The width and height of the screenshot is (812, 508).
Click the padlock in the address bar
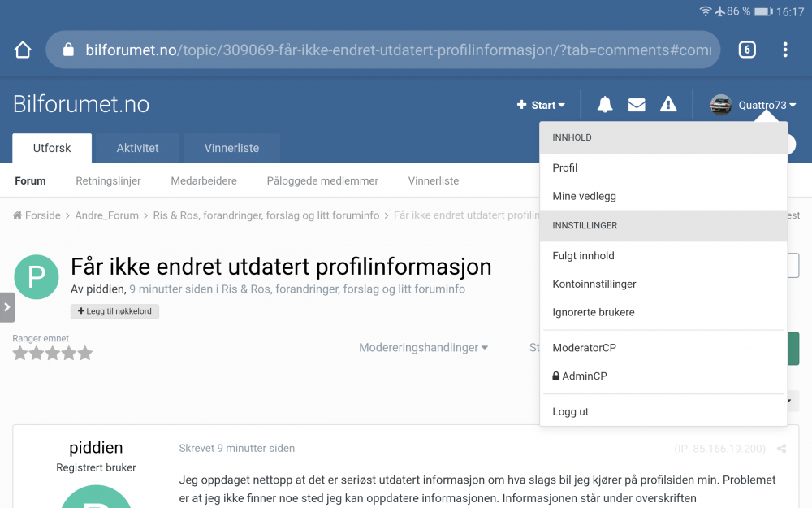(70, 50)
